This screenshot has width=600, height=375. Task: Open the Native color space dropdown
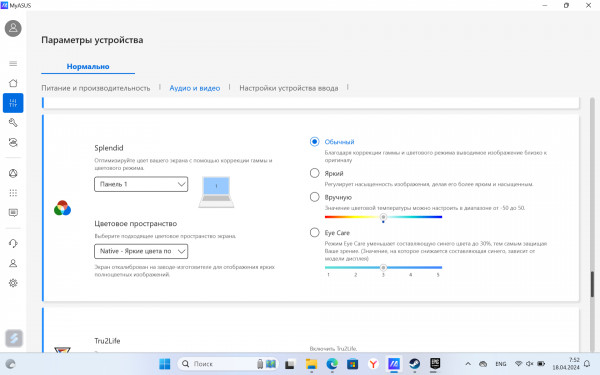tap(141, 251)
